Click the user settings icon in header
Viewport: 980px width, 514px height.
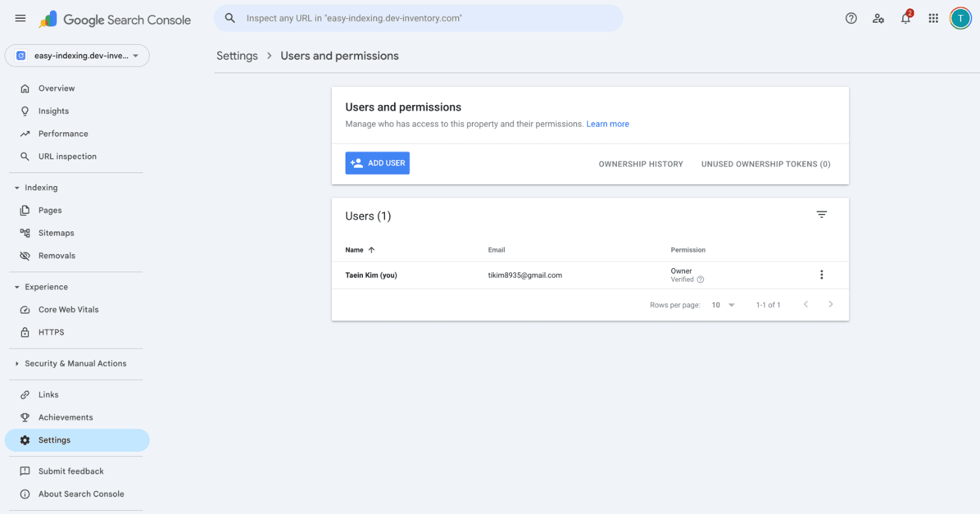tap(878, 18)
